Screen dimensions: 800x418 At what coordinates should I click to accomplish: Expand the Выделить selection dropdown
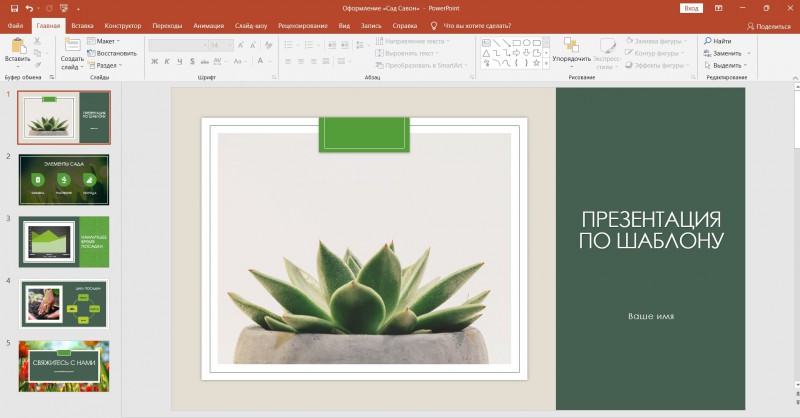click(x=726, y=64)
